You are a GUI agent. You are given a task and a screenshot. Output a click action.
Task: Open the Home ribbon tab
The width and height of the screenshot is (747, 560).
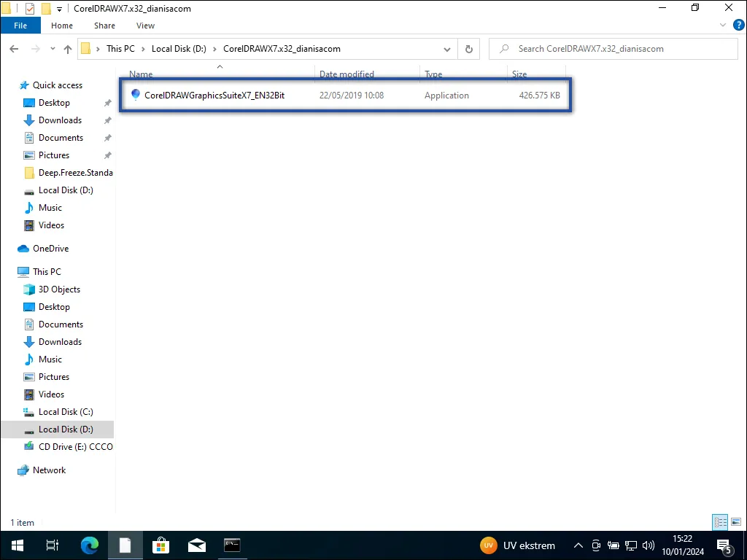pyautogui.click(x=62, y=26)
